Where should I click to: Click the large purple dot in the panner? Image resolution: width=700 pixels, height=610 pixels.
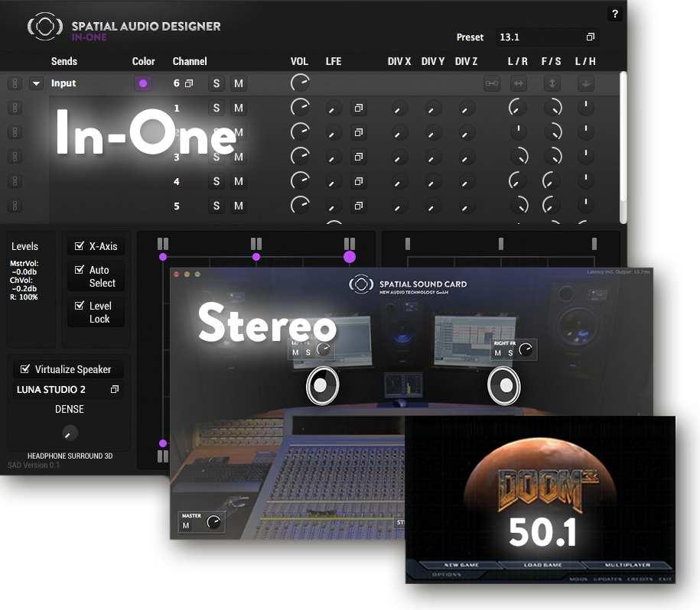[350, 257]
